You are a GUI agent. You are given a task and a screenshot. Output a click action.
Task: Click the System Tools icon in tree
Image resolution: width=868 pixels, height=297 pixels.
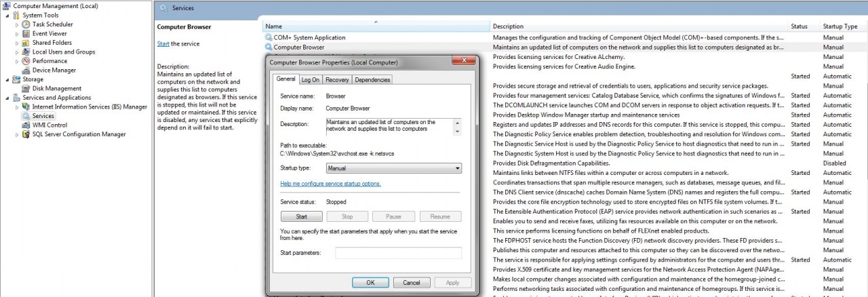coord(17,15)
